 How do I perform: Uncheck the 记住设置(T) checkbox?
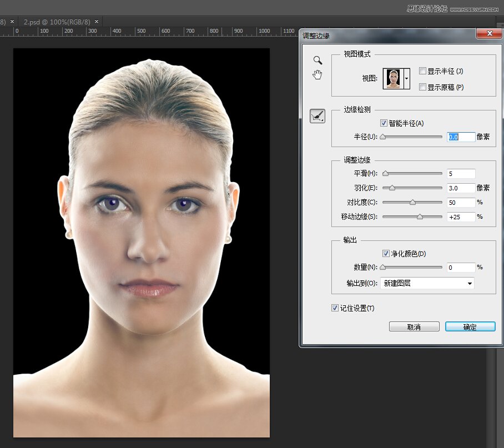point(335,308)
